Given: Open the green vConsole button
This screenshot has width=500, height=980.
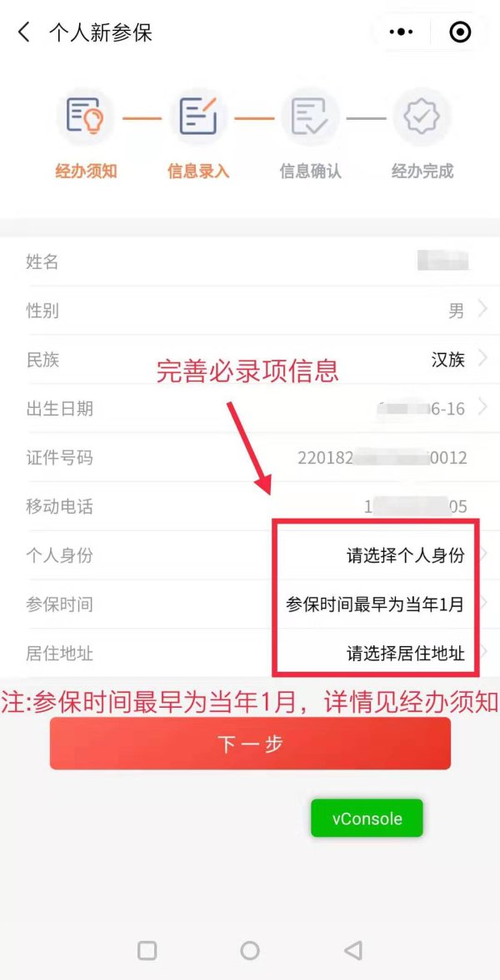Looking at the screenshot, I should coord(367,818).
